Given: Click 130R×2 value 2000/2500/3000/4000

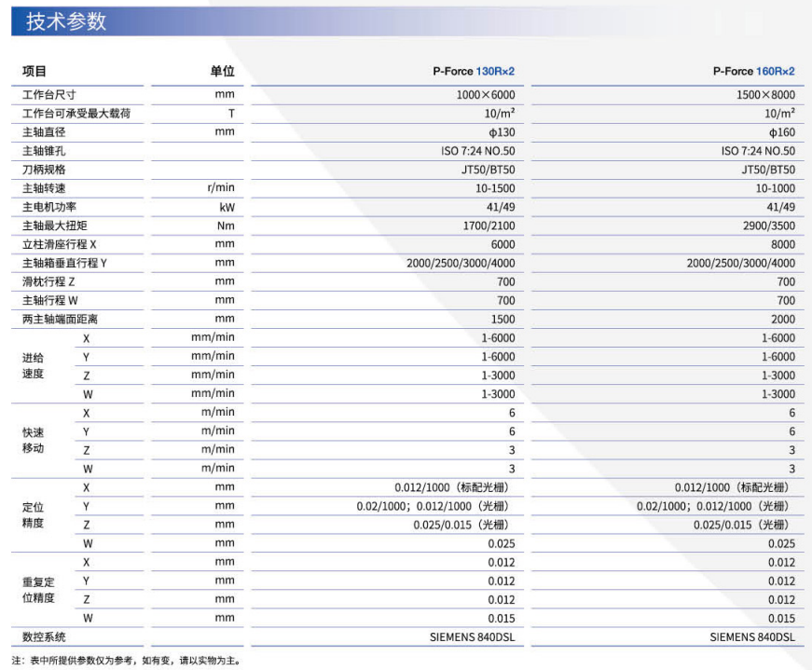Looking at the screenshot, I should point(461,263).
